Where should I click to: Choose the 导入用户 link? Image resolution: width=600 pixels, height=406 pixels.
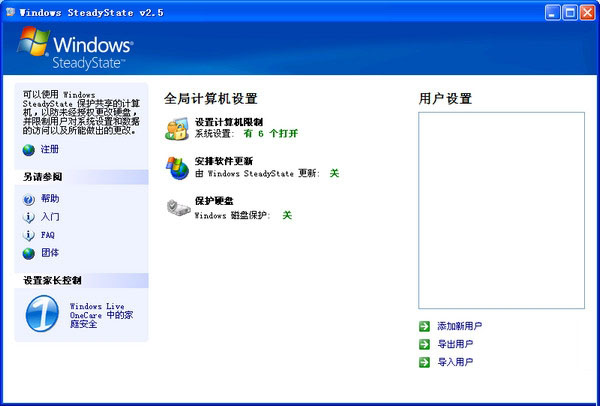coord(455,362)
